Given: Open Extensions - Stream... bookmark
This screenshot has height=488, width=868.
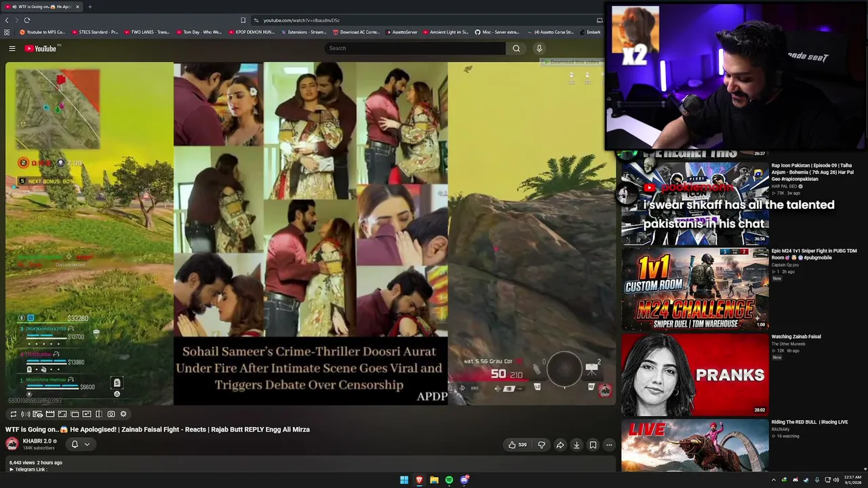Looking at the screenshot, I should coord(303,32).
